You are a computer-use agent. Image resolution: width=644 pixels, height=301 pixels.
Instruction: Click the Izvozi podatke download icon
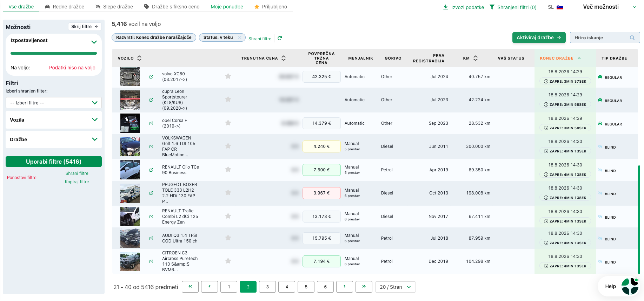446,7
